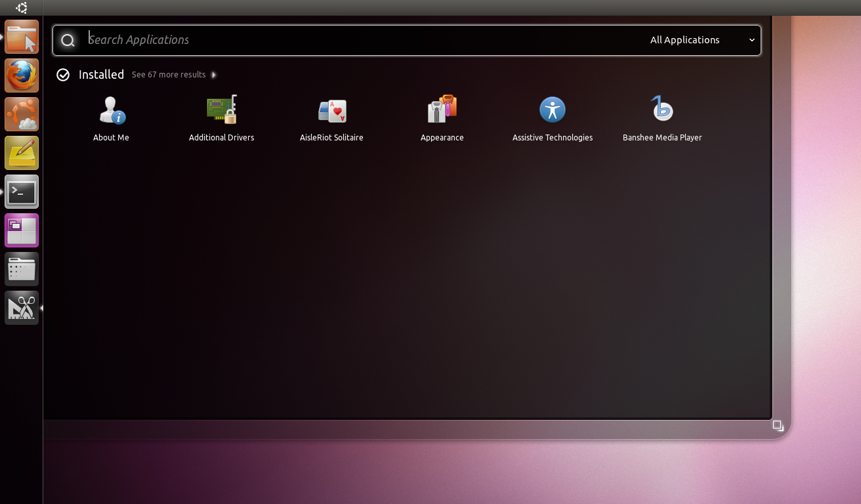Click the Assistive Technologies label
This screenshot has height=504, width=861.
pyautogui.click(x=553, y=138)
